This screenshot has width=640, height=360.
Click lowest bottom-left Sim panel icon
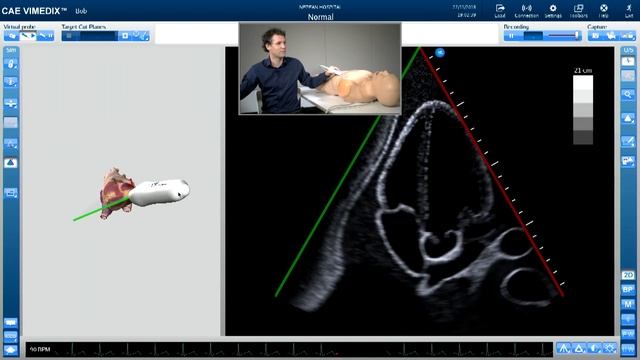tap(11, 350)
